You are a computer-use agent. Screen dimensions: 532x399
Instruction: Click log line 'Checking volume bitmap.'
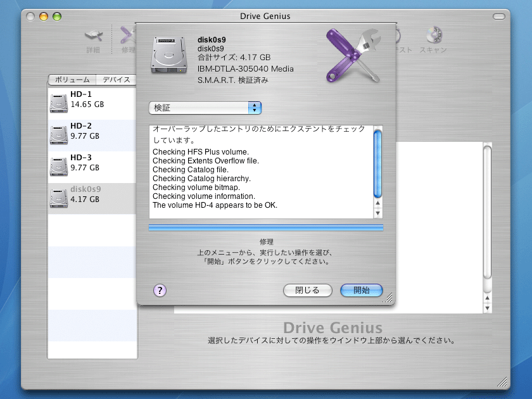[x=196, y=187]
